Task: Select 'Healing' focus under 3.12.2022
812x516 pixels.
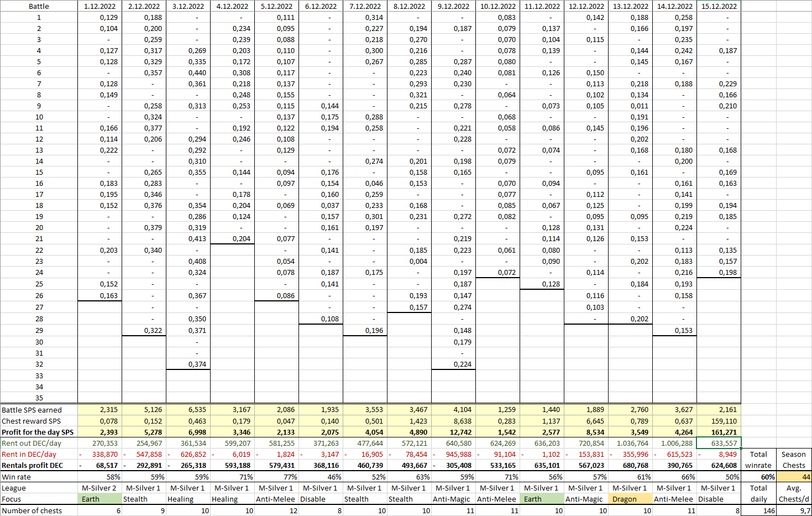Action: pyautogui.click(x=188, y=499)
